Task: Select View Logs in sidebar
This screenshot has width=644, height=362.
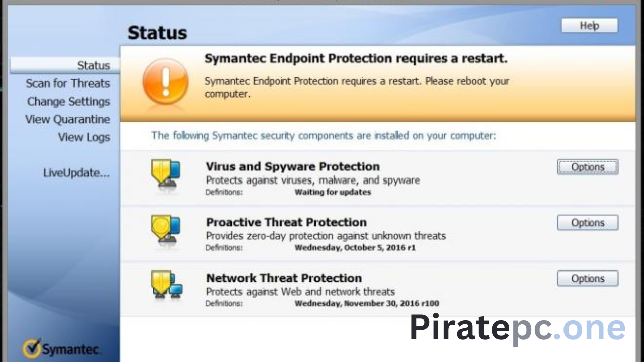Action: (84, 137)
